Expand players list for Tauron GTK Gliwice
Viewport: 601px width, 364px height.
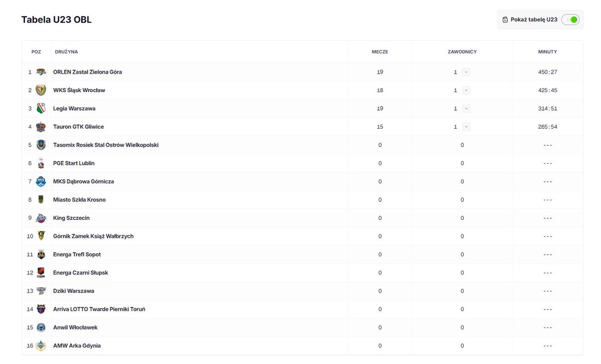(x=466, y=127)
